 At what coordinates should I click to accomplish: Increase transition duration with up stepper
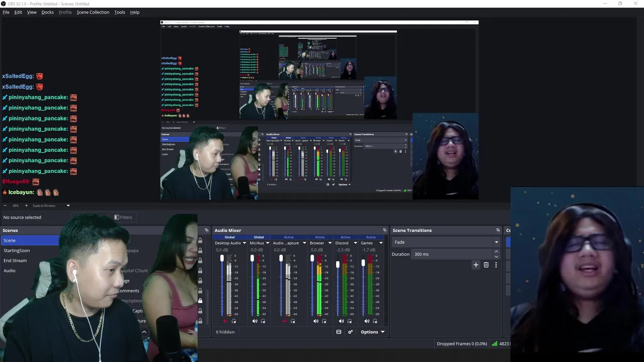coord(497,252)
